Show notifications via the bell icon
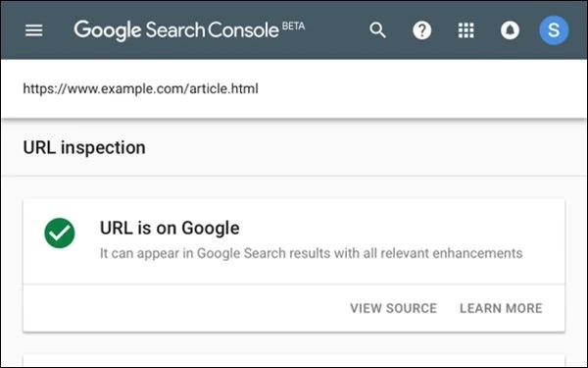The height and width of the screenshot is (368, 588). [x=510, y=30]
